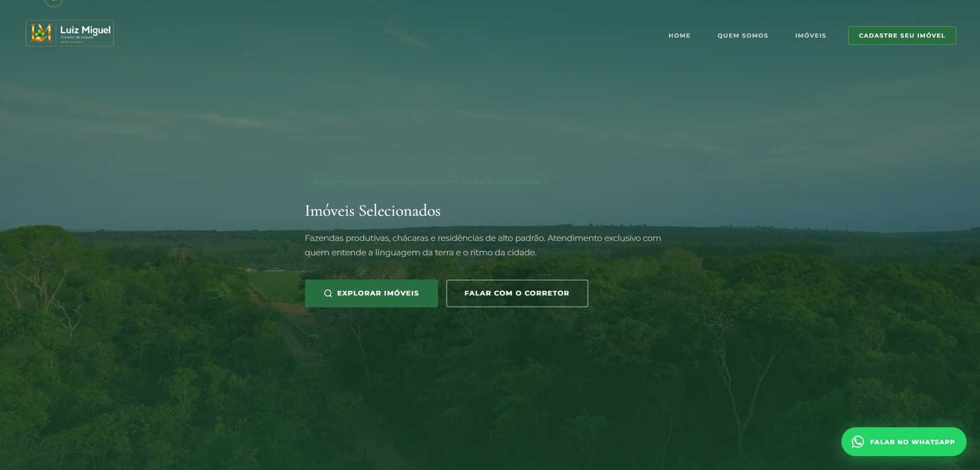980x470 pixels.
Task: Click the search magnifier icon on Explorar Imóveis
Action: pyautogui.click(x=328, y=293)
